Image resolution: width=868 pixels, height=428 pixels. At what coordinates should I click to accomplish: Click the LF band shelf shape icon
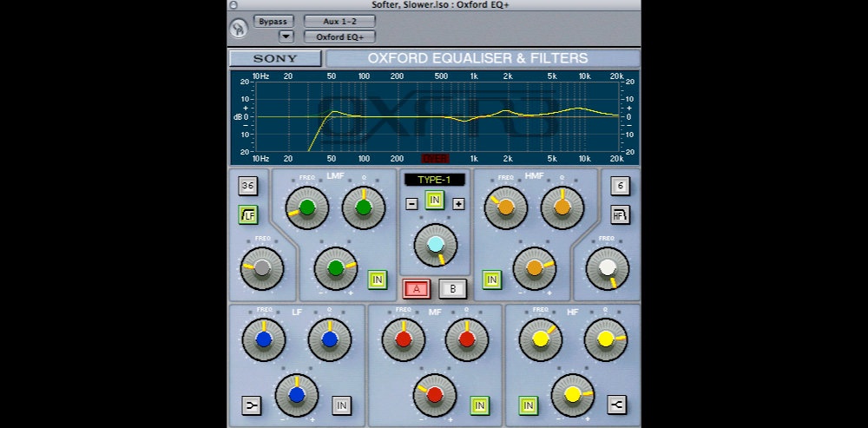[251, 405]
